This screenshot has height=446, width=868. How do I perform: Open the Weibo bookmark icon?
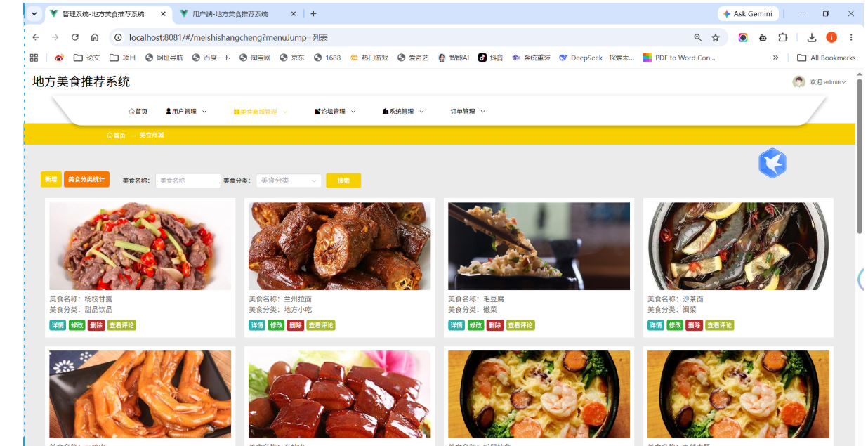tap(59, 58)
